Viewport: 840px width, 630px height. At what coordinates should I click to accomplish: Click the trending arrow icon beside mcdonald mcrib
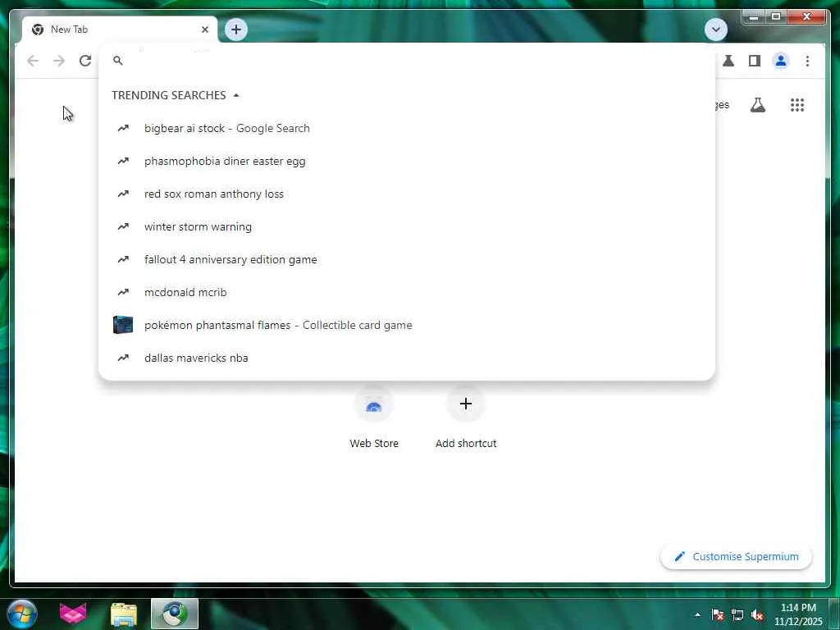click(x=123, y=292)
